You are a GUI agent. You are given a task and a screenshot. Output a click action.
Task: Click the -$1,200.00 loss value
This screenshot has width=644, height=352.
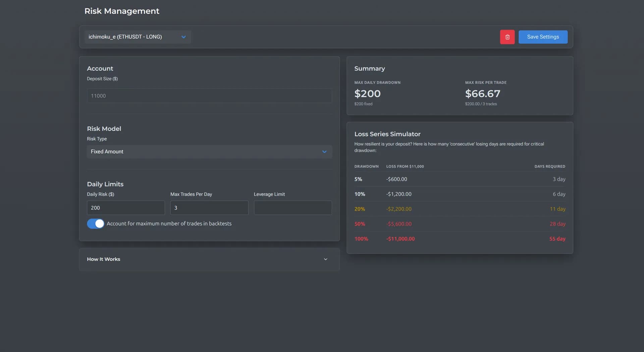(399, 194)
